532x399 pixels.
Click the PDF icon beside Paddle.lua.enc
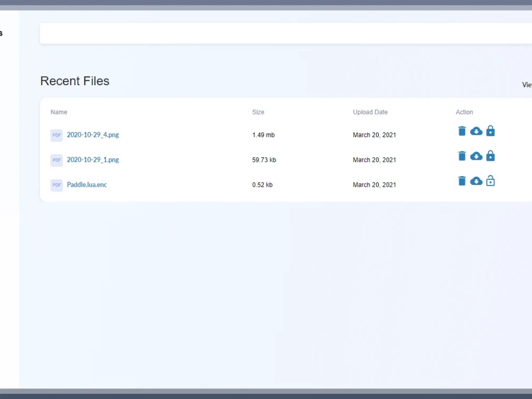coord(57,185)
